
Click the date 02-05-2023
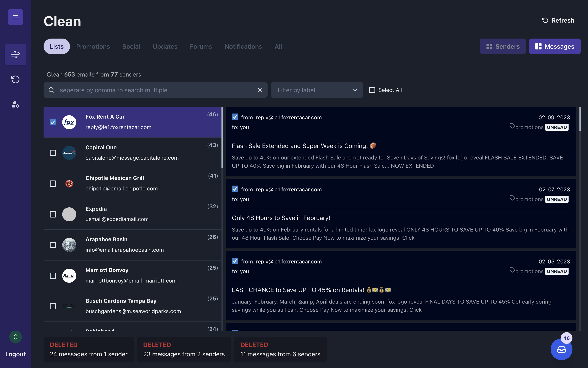click(x=554, y=261)
